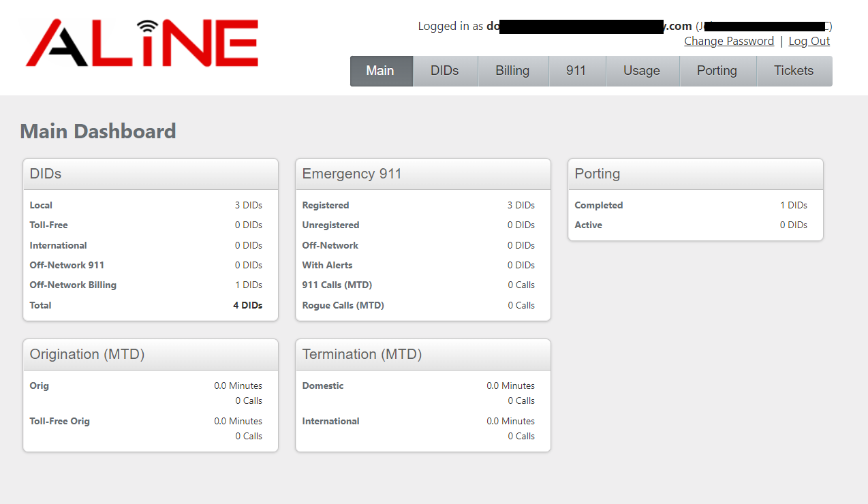Click the Log Out link
This screenshot has width=868, height=504.
click(x=809, y=41)
